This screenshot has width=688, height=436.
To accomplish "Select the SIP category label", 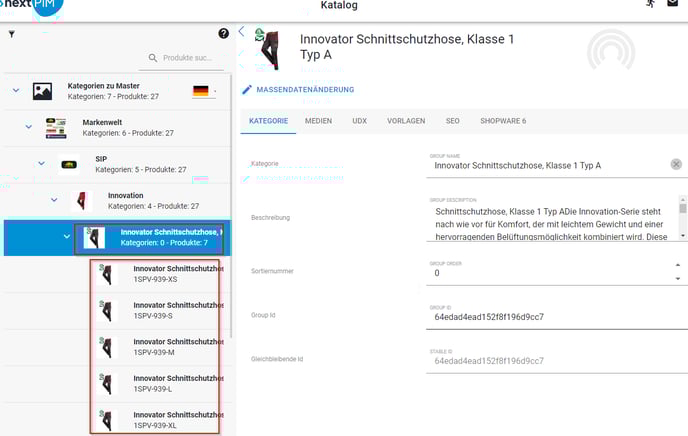I will pyautogui.click(x=101, y=159).
